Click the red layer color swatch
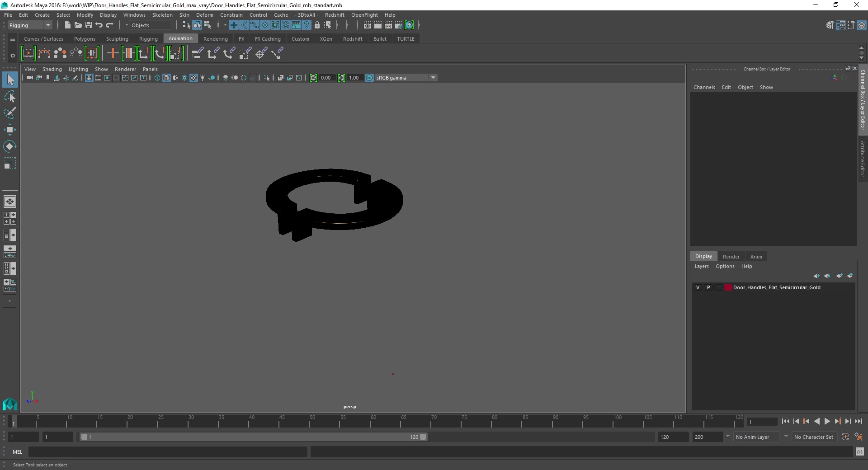 click(x=728, y=287)
